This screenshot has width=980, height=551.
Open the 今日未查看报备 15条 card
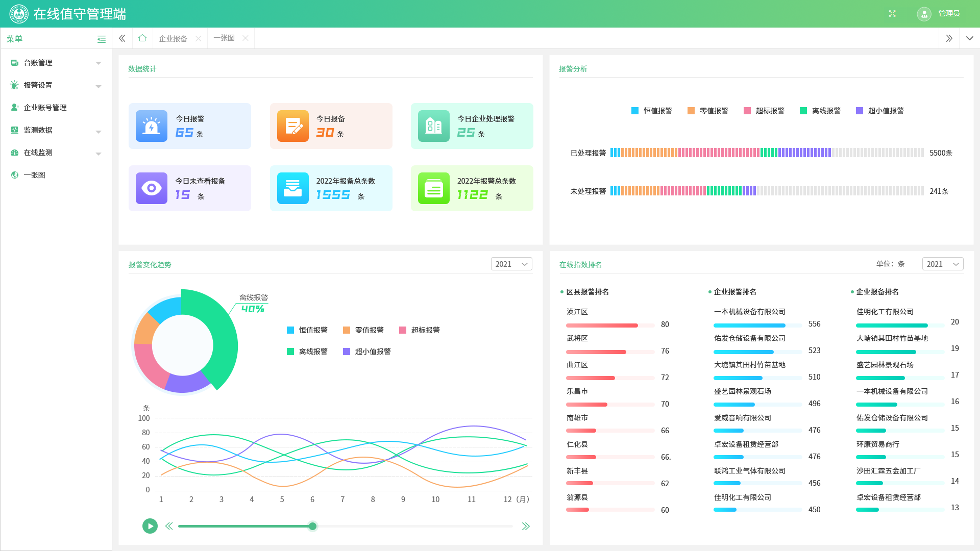tap(190, 188)
